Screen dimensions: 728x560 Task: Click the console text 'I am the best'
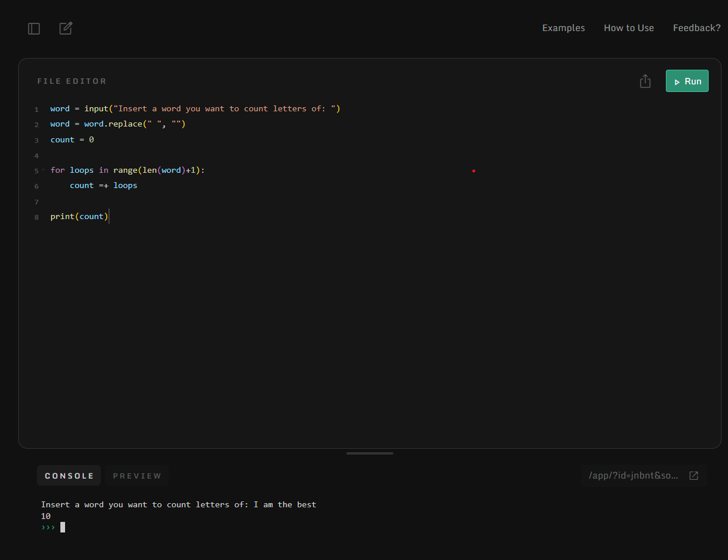285,504
